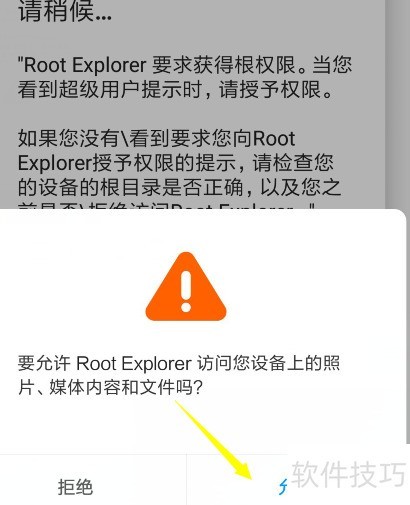410x505 pixels.
Task: Tap the 拒绝 deny button
Action: tap(75, 487)
